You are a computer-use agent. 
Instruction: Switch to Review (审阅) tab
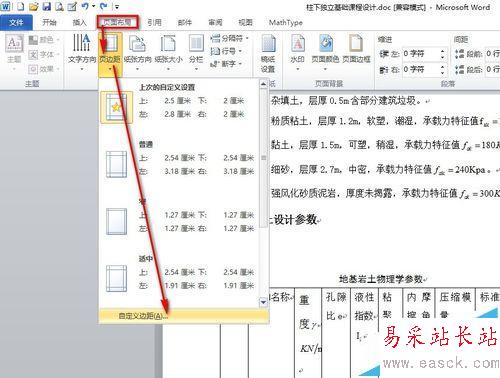coord(215,22)
